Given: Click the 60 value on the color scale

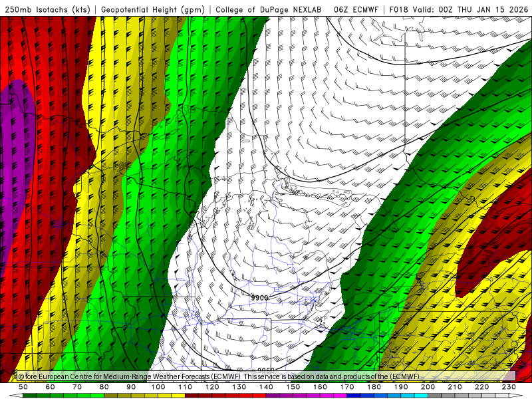Looking at the screenshot, I should point(50,387).
